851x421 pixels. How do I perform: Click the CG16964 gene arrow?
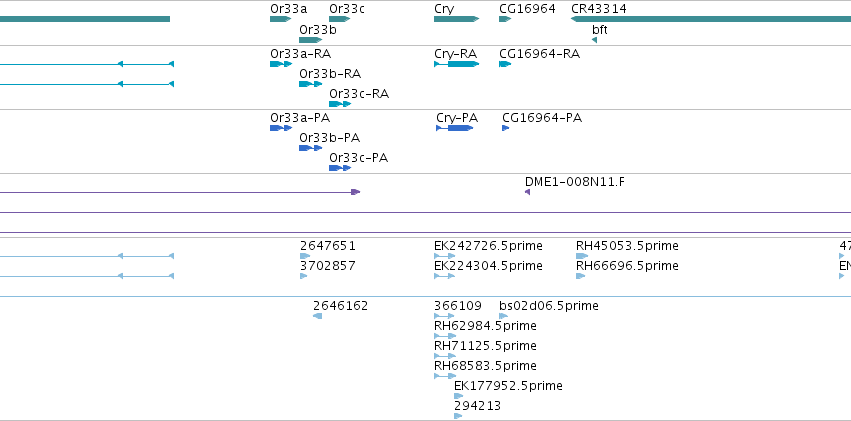pos(505,19)
